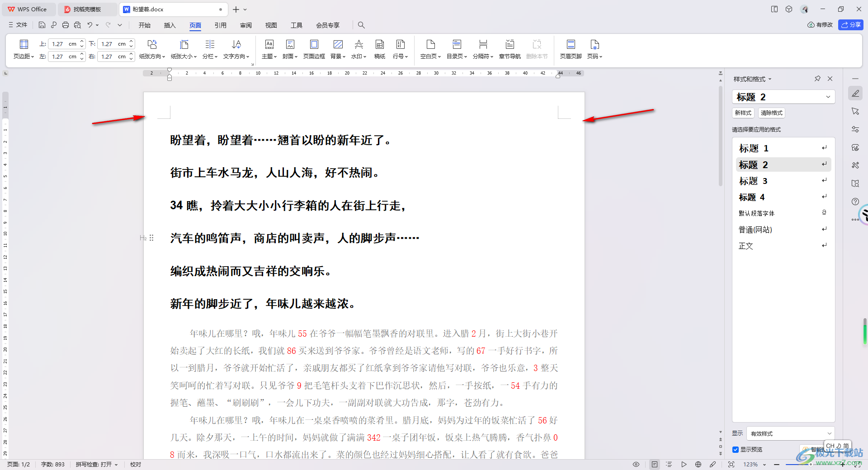The width and height of the screenshot is (868, 470).
Task: Expand the 样式和格式 panel title dropdown
Action: 770,79
